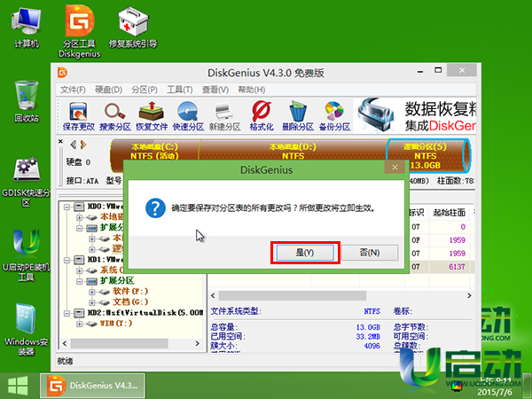
Task: Click left arrow of tree panel scrollbar
Action: click(x=65, y=343)
